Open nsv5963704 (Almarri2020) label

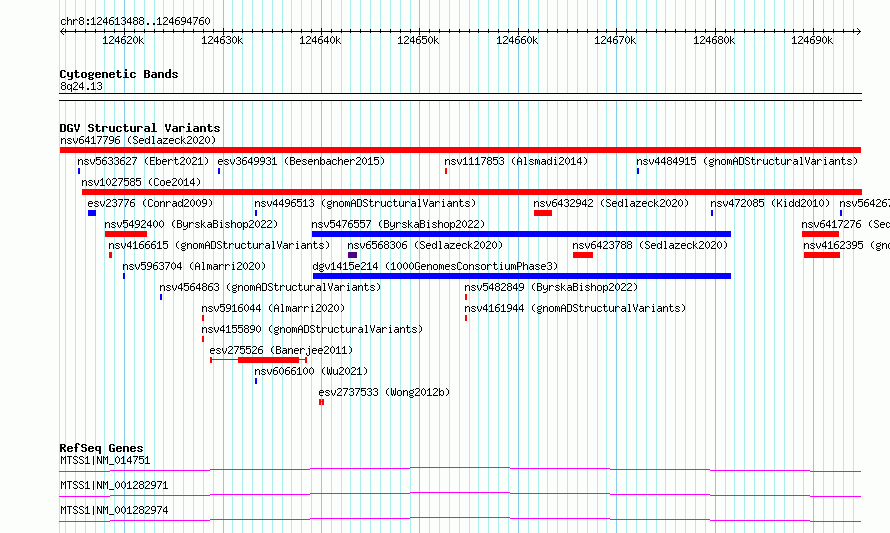coord(194,266)
